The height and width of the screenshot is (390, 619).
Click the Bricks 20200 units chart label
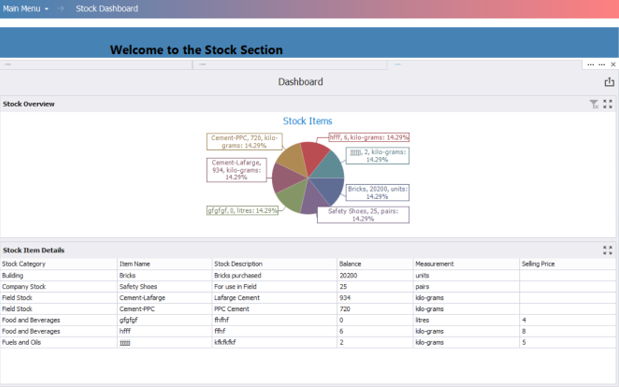pos(377,193)
